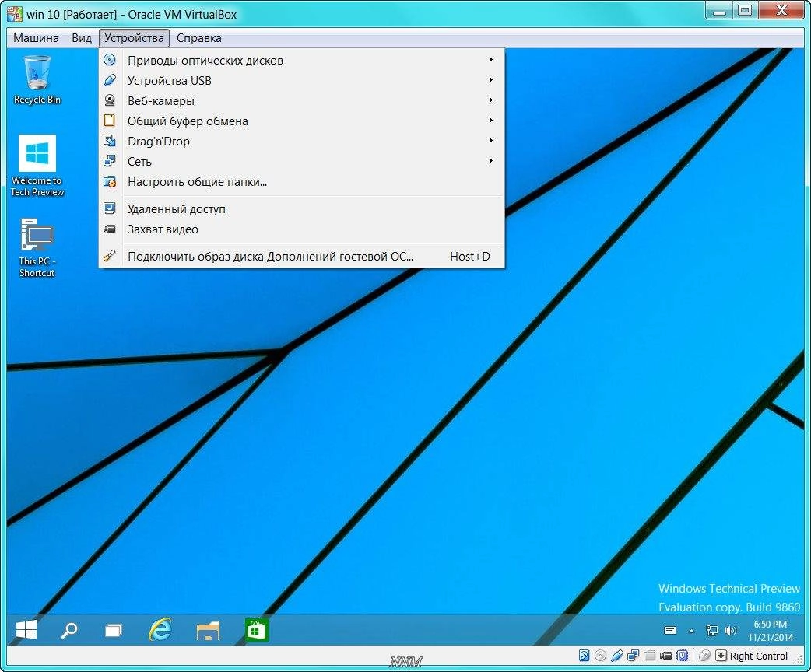Expand the Общий буфер обмена submenu
The width and height of the screenshot is (811, 672).
(301, 121)
